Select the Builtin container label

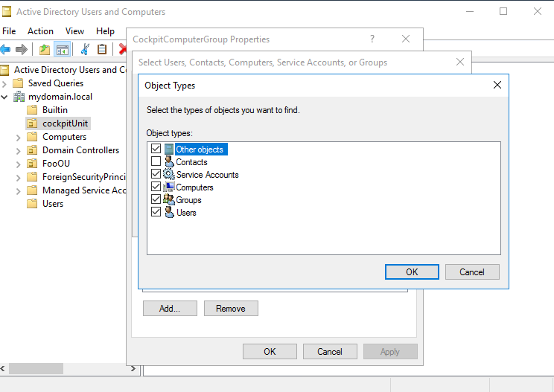(x=55, y=110)
